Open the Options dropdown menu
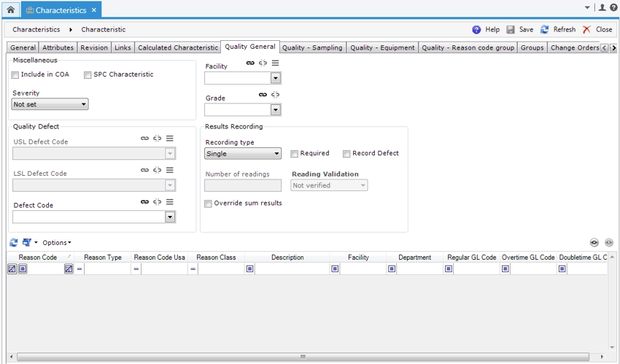The width and height of the screenshot is (620, 364). [x=56, y=243]
